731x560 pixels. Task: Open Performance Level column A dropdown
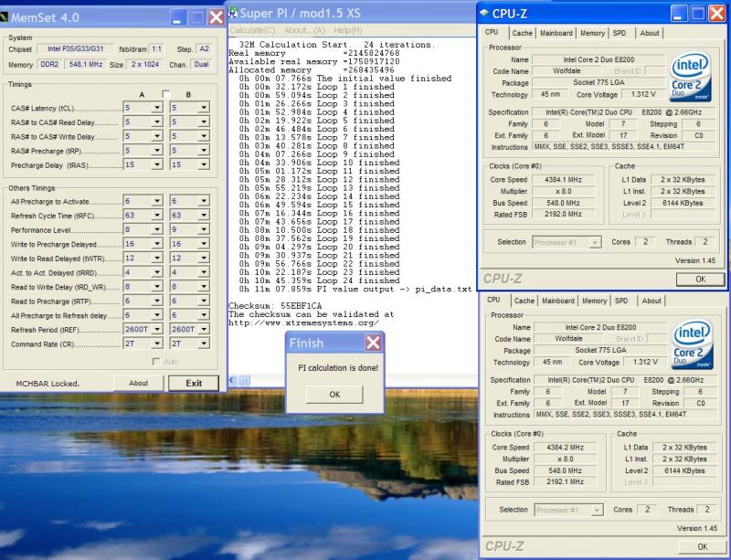click(x=157, y=229)
